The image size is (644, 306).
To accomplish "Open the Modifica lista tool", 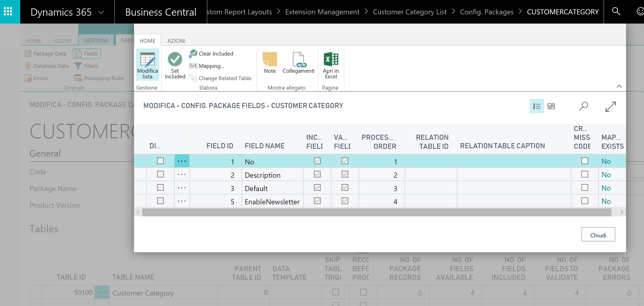I will click(x=147, y=65).
